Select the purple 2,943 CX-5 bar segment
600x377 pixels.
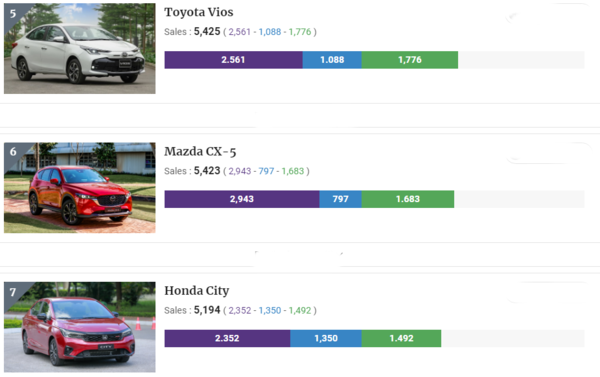coord(242,199)
